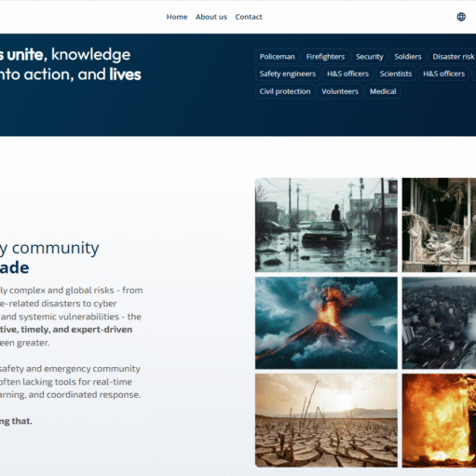Click the 'safety and emergency community' paragraph line
This screenshot has height=476, width=476.
70,369
